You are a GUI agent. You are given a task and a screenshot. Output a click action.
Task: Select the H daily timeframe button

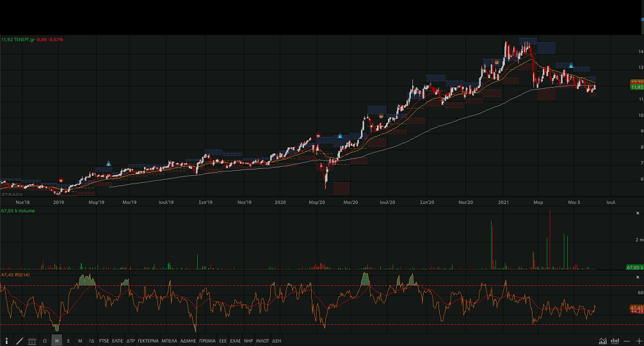tap(57, 341)
